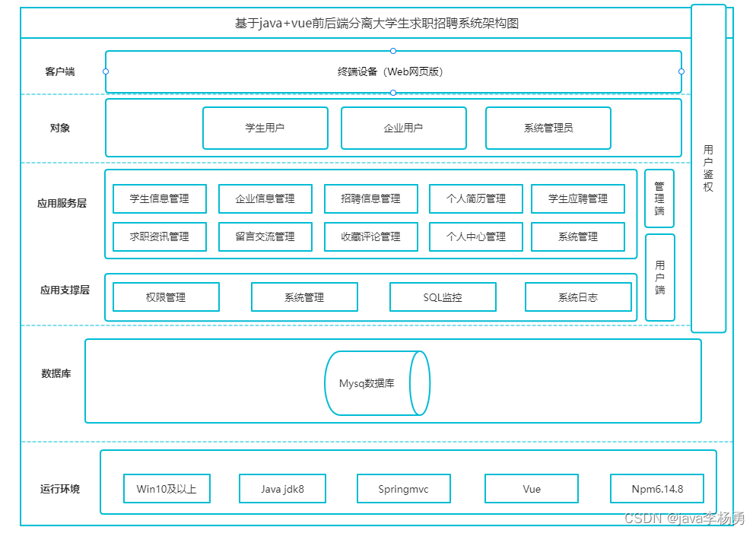Viewport: 756px width, 533px height.
Task: Click the bottom connection handle of 终端设备 box
Action: [393, 93]
